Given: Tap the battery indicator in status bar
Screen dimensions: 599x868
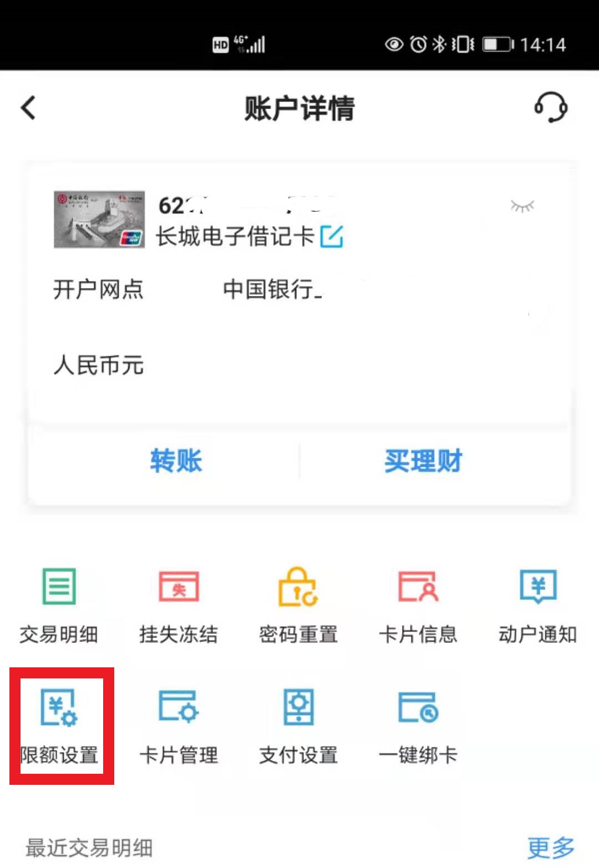Looking at the screenshot, I should (x=498, y=44).
